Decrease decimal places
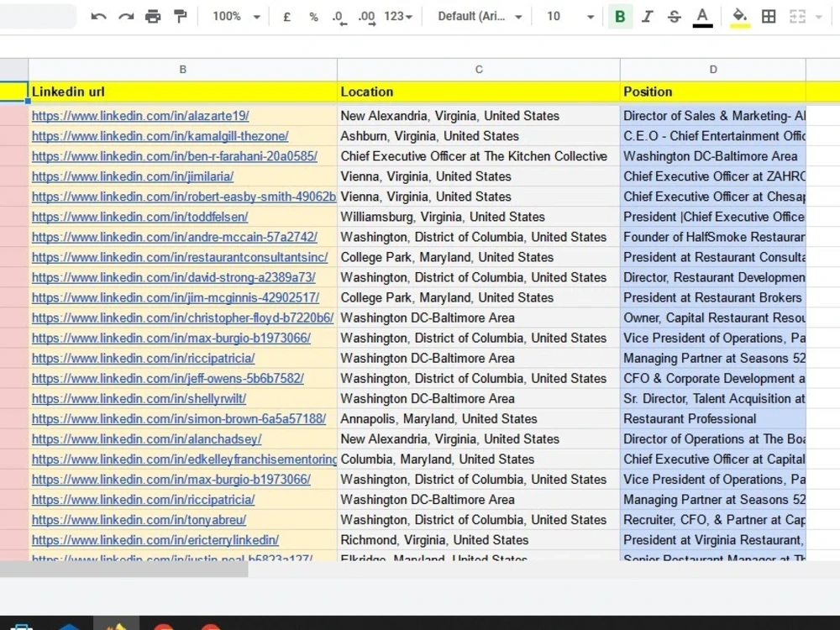 coord(339,17)
